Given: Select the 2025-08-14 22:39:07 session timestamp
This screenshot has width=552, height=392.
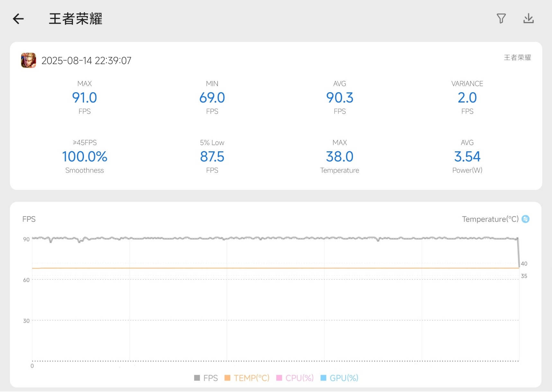Looking at the screenshot, I should [86, 61].
